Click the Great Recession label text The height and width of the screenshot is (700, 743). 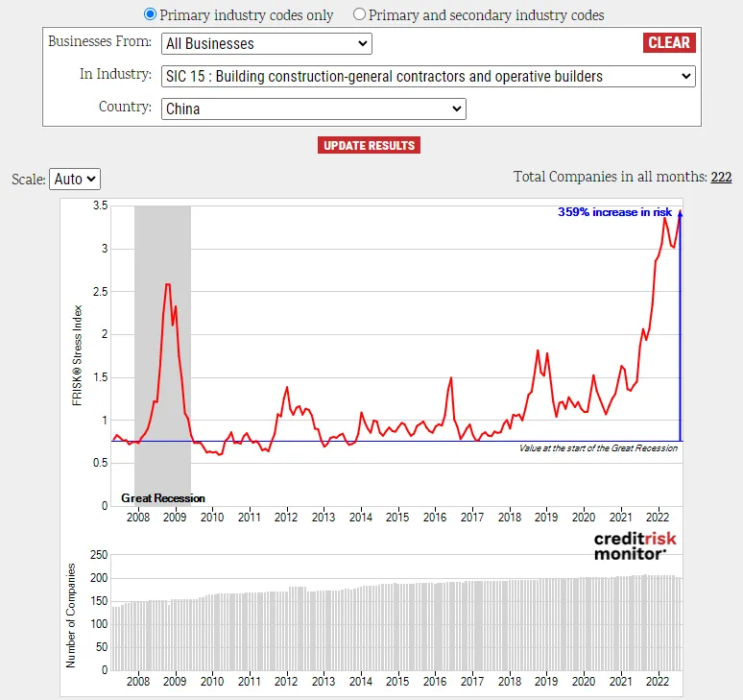(x=163, y=498)
